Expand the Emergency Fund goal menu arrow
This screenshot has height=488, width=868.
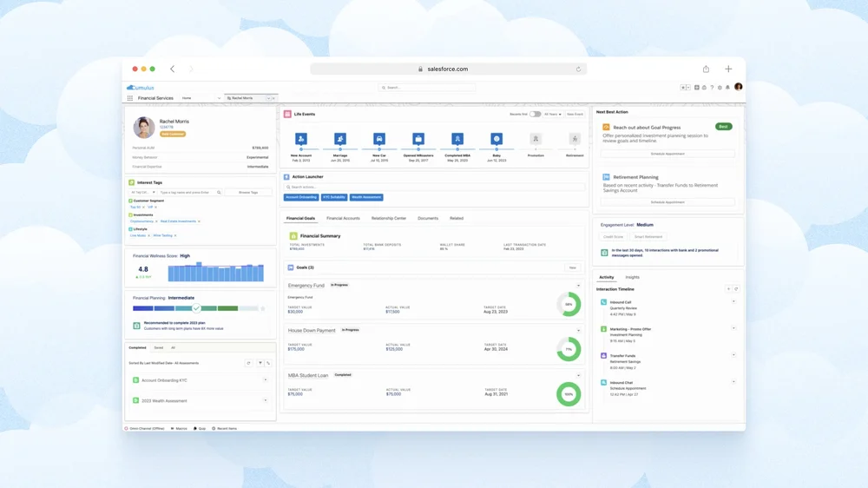[x=578, y=286]
